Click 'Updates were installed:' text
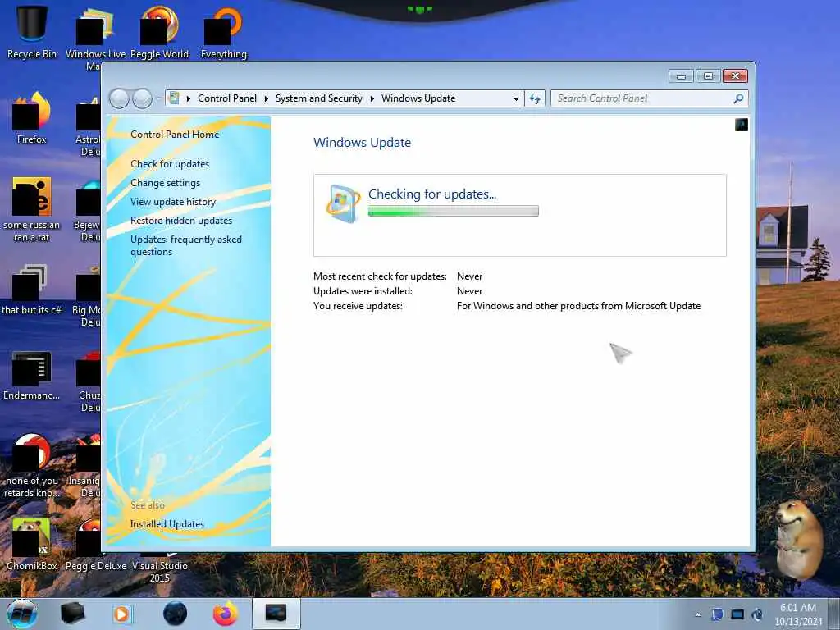The width and height of the screenshot is (840, 630). point(363,291)
